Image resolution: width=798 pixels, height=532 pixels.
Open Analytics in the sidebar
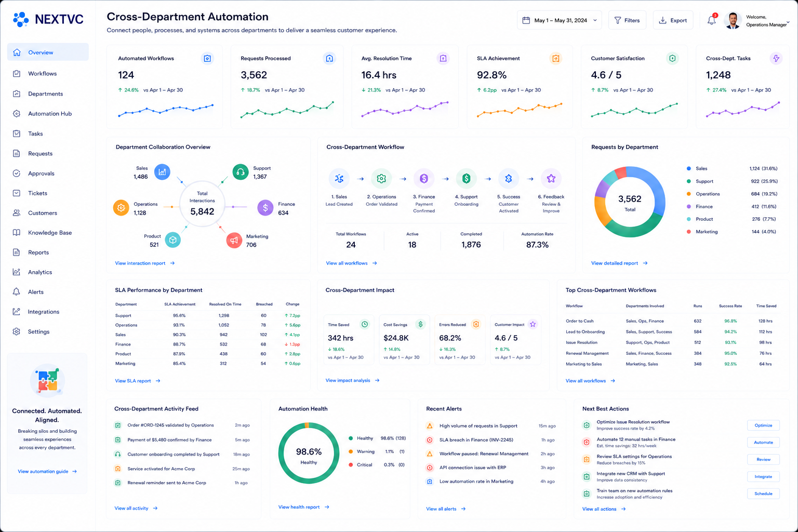(x=48, y=272)
